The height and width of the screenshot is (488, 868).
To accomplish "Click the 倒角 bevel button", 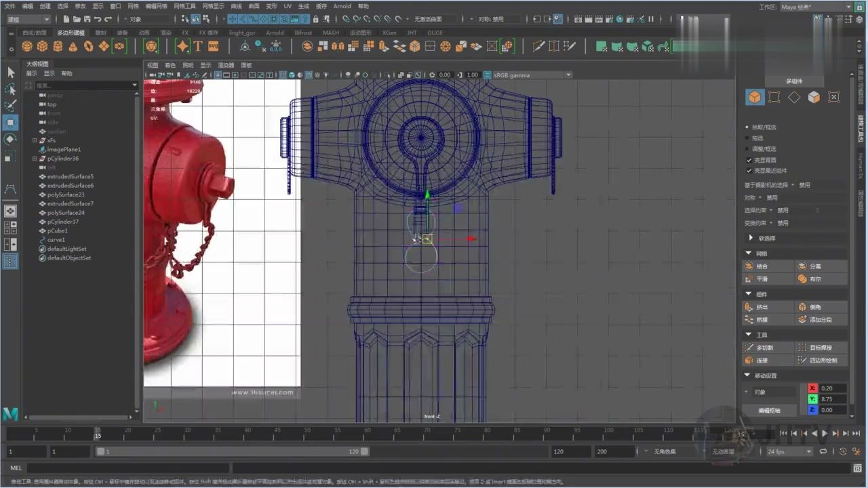I will tap(821, 307).
